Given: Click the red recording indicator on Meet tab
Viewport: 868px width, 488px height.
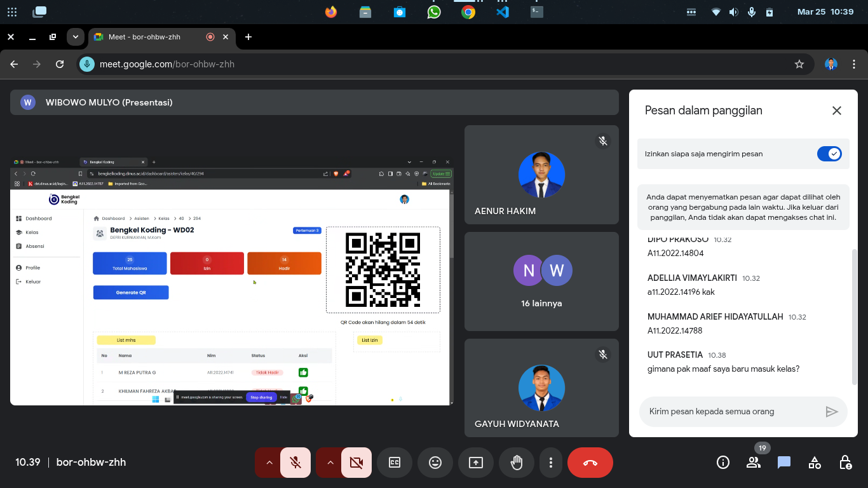Looking at the screenshot, I should pos(210,37).
